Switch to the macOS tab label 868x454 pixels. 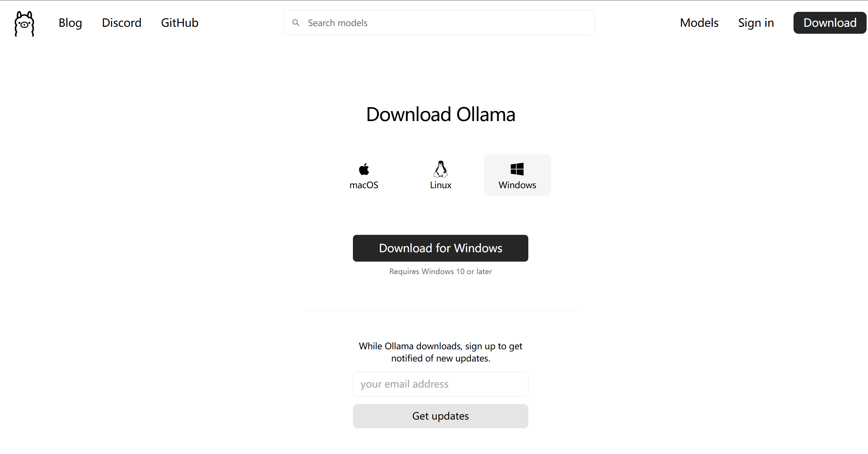pyautogui.click(x=364, y=185)
